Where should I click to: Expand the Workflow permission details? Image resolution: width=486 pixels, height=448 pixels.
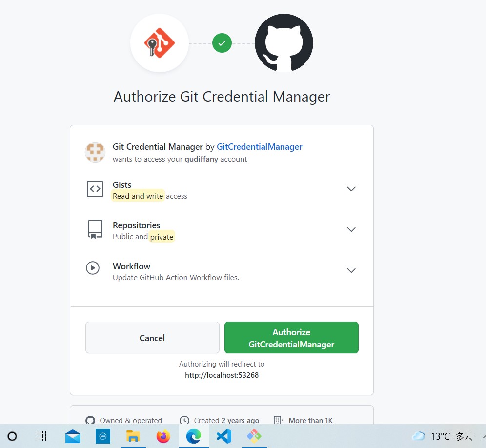[351, 270]
